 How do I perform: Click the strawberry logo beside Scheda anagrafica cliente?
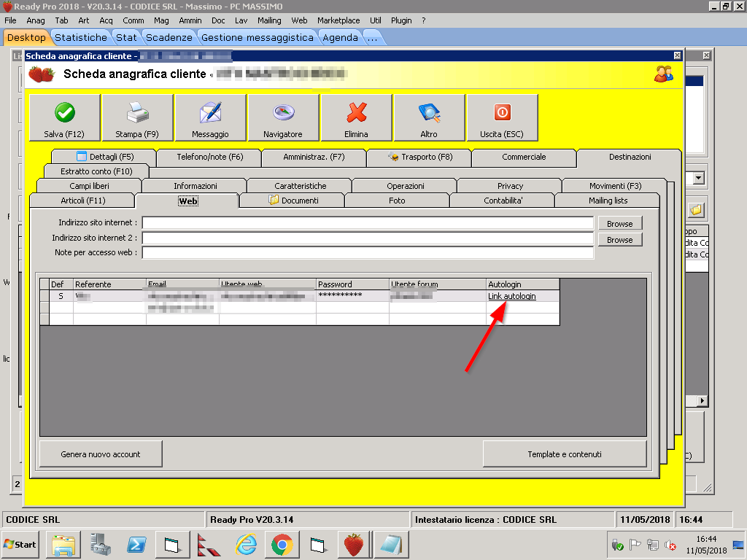pos(42,74)
